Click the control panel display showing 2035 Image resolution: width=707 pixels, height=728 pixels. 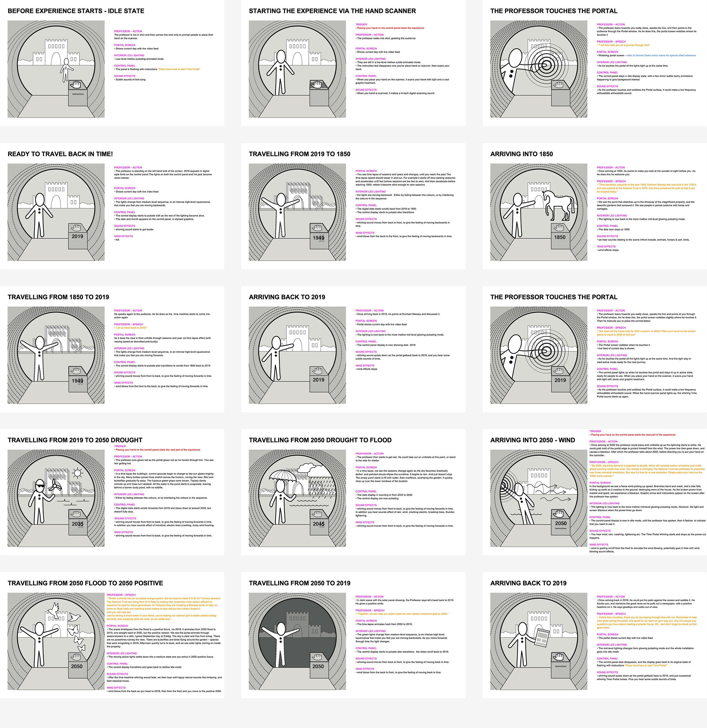(x=78, y=524)
